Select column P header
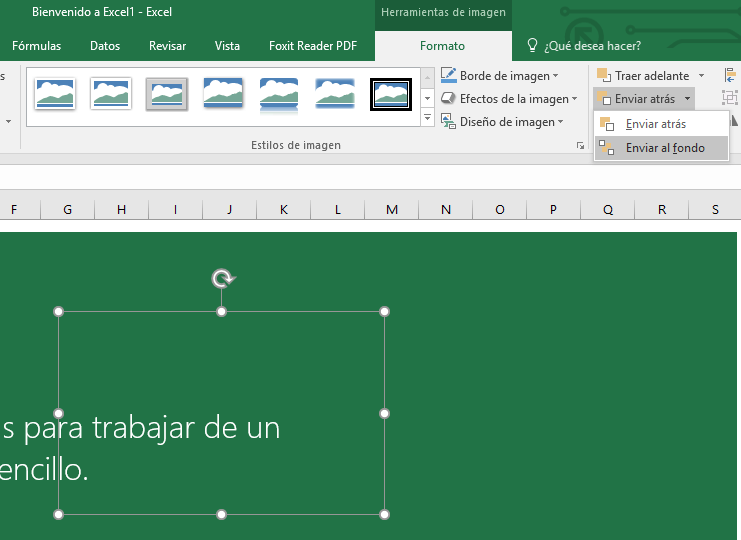This screenshot has height=540, width=741. point(553,209)
